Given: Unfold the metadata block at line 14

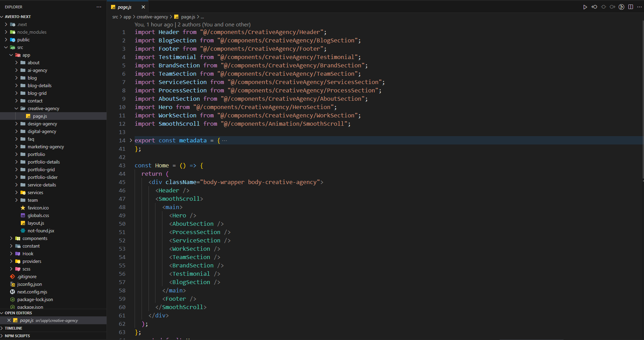Looking at the screenshot, I should pyautogui.click(x=131, y=140).
